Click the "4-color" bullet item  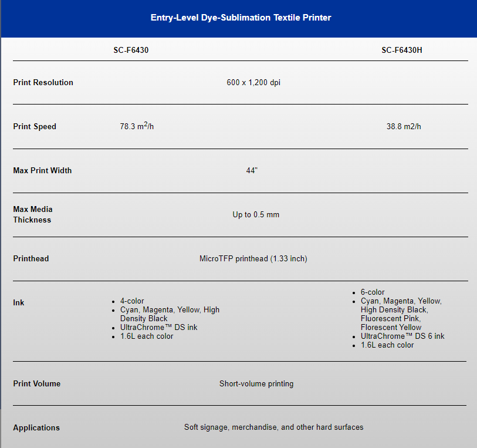coord(132,301)
